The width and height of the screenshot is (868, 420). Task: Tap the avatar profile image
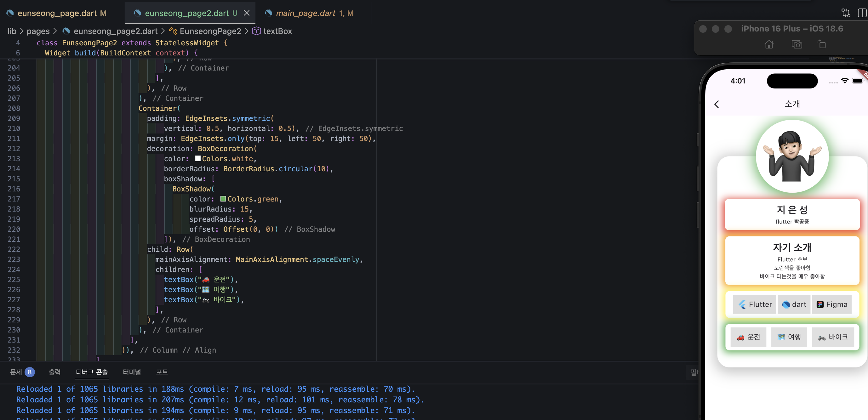click(792, 156)
